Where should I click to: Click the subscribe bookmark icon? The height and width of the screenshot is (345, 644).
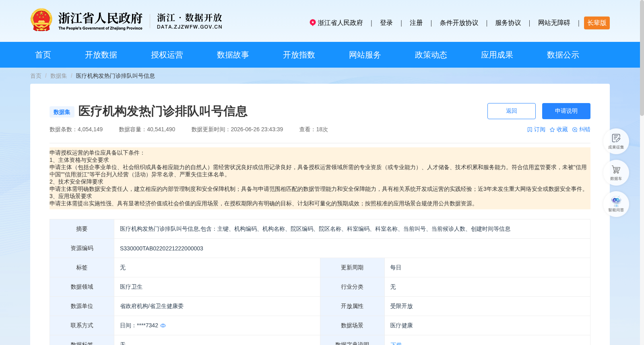click(x=530, y=130)
